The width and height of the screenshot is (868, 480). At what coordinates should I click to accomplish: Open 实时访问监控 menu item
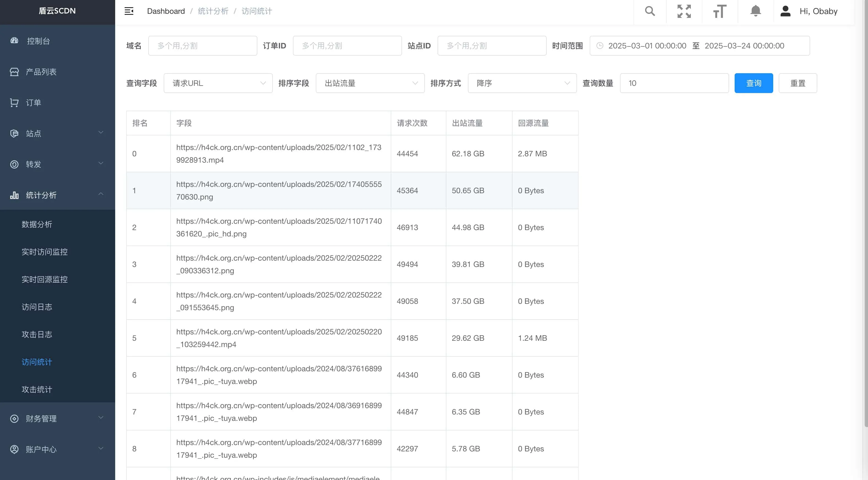pyautogui.click(x=44, y=252)
